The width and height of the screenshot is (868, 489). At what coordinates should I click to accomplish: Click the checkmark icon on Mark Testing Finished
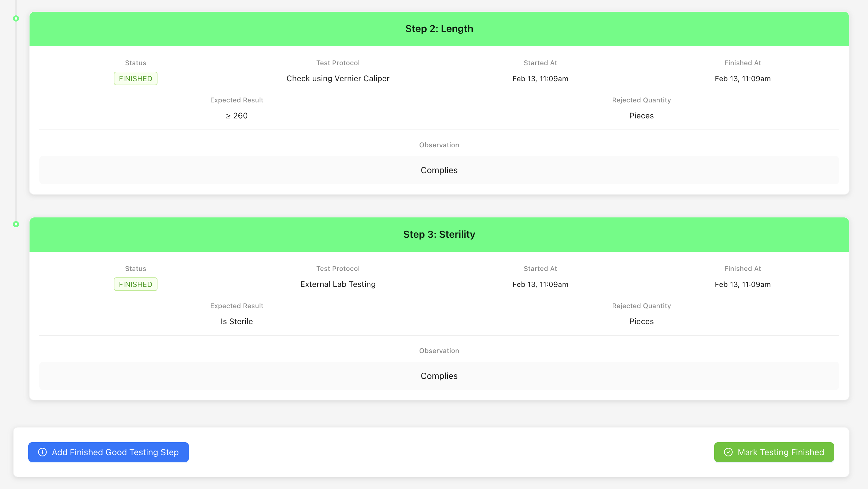click(728, 452)
